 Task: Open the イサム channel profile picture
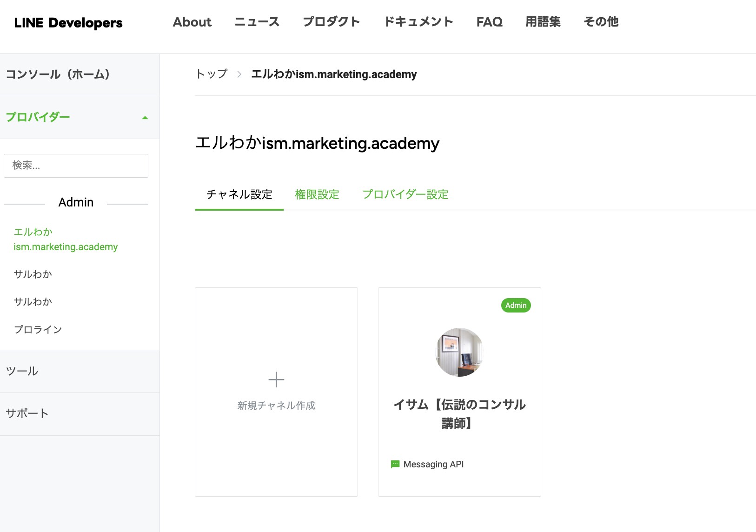[459, 352]
